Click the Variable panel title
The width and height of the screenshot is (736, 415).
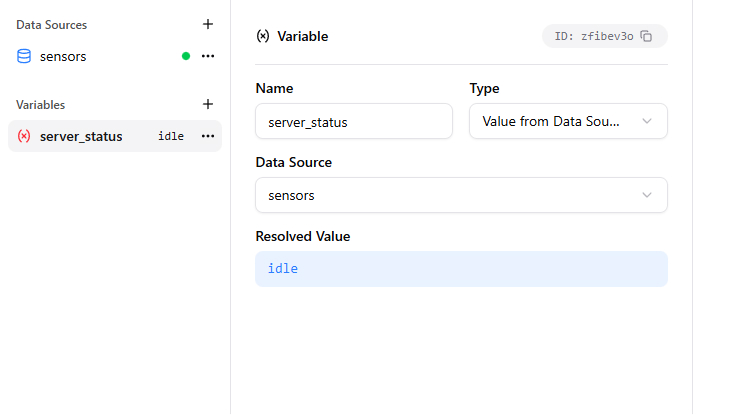(303, 36)
